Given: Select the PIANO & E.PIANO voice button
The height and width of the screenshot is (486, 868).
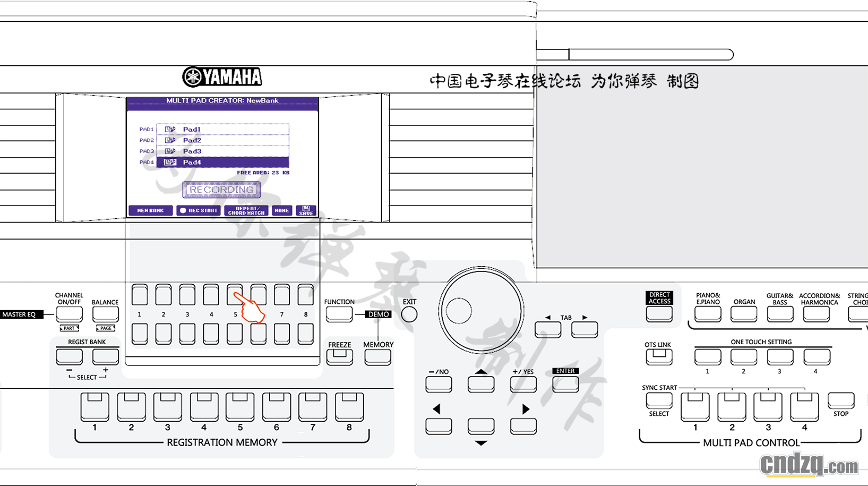Looking at the screenshot, I should click(708, 314).
